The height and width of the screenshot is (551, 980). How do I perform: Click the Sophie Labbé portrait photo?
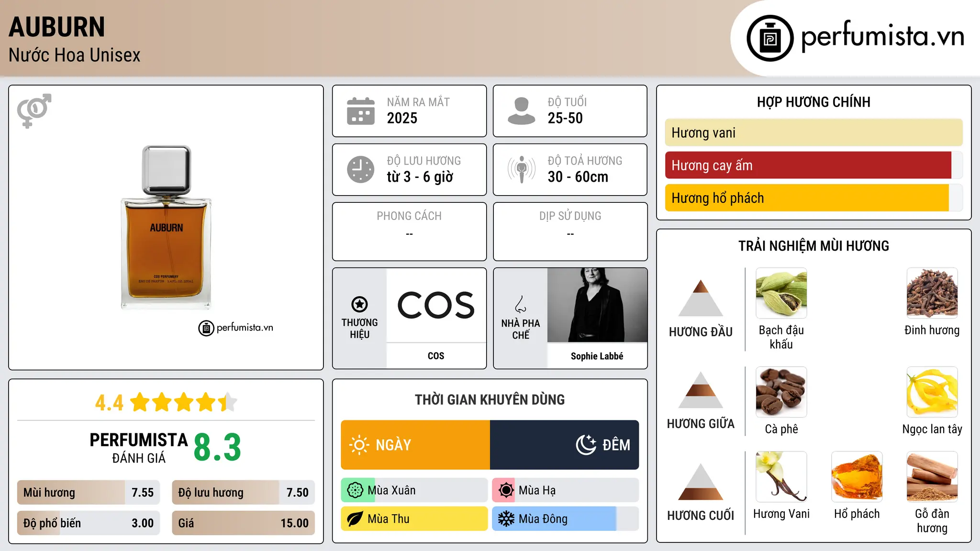click(597, 305)
